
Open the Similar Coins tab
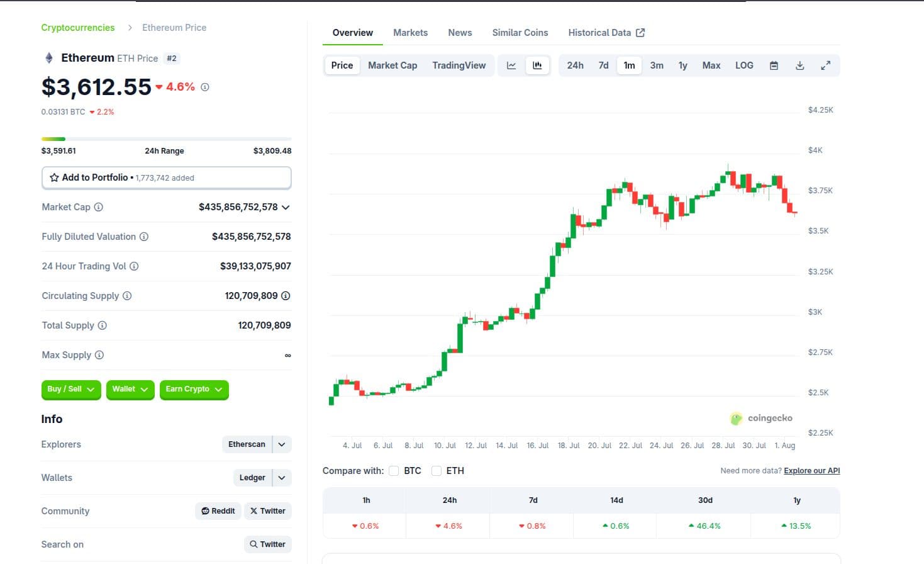(x=520, y=32)
